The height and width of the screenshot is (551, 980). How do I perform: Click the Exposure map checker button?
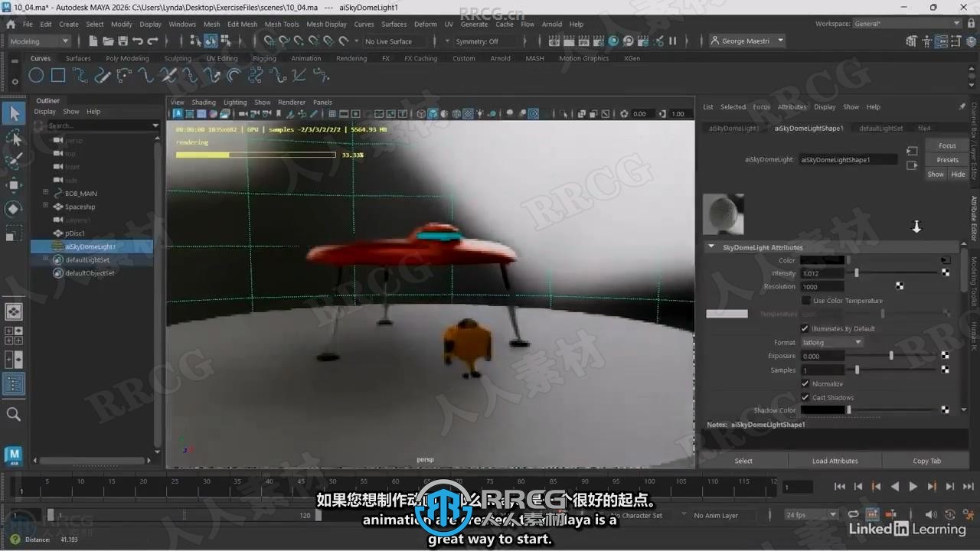tap(946, 356)
